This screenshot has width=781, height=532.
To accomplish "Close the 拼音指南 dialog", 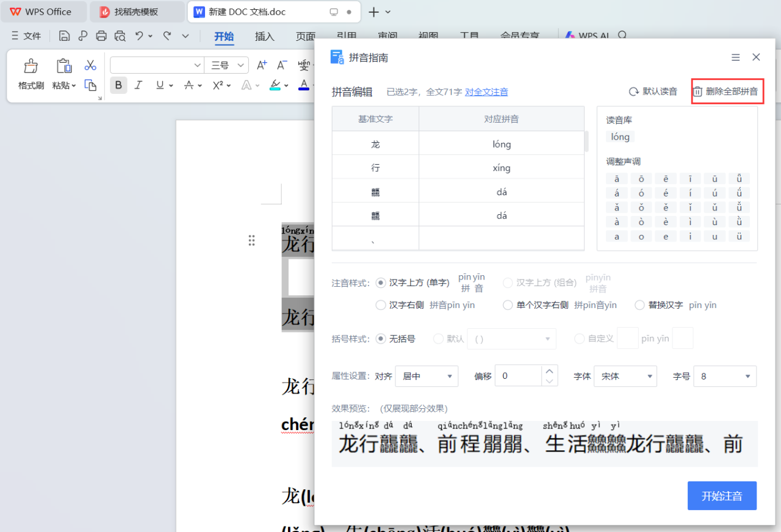I will pos(756,57).
